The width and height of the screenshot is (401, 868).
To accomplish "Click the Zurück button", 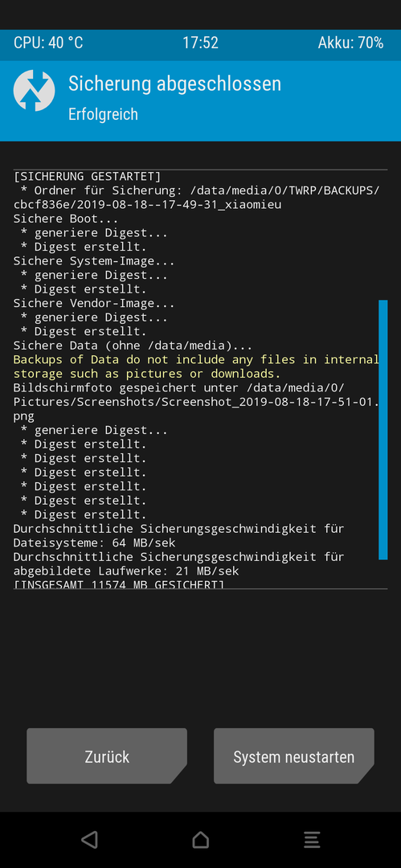I will pyautogui.click(x=107, y=755).
